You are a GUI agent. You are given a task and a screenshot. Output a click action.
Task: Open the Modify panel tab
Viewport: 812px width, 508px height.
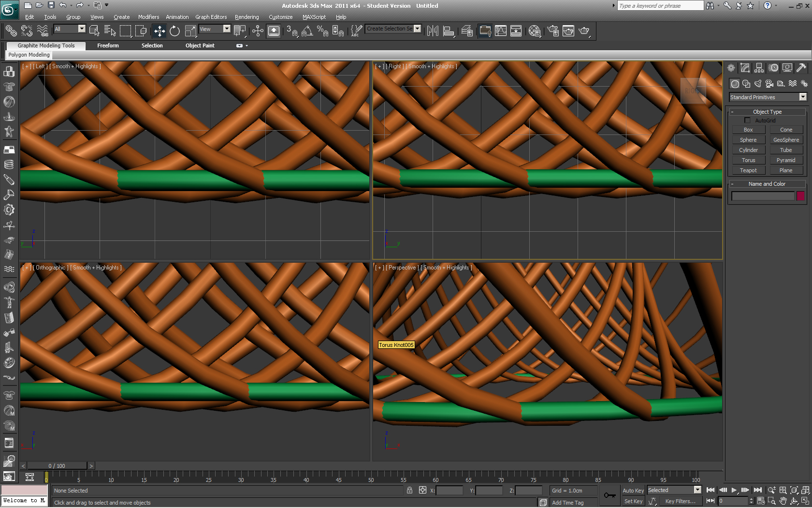pos(745,68)
